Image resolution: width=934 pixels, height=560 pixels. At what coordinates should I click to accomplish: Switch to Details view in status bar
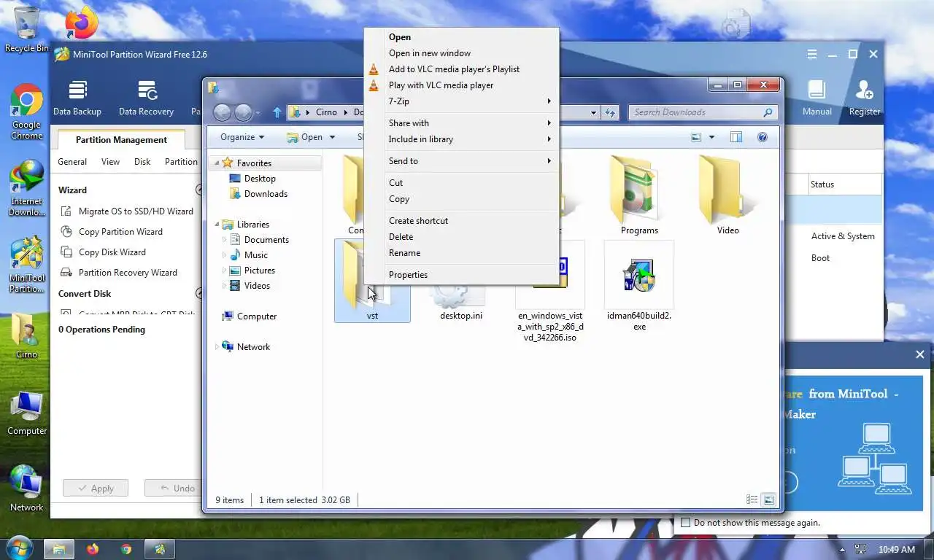point(752,499)
